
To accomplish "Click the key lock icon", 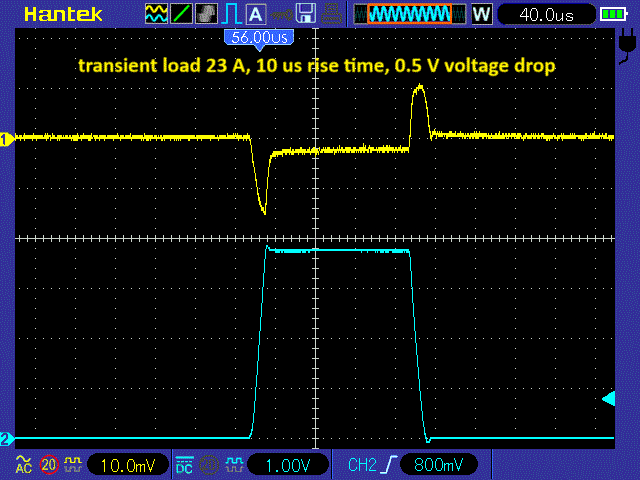I will [281, 16].
